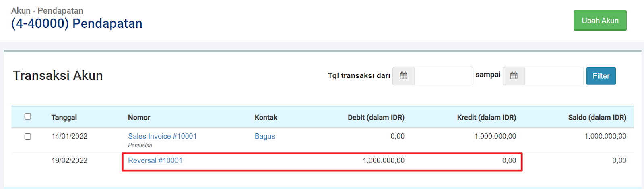
Task: Open the Sales Invoice #10001 link
Action: pos(162,136)
